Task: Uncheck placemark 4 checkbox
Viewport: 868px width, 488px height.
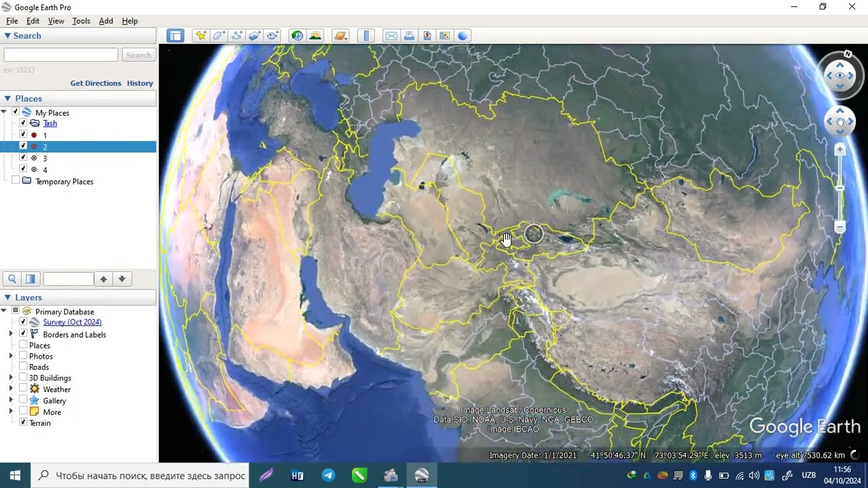Action: click(24, 169)
